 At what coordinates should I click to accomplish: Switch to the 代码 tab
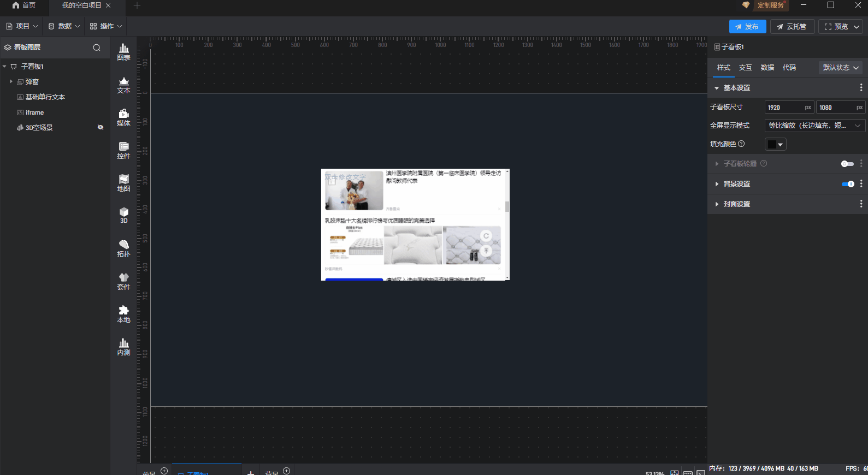click(x=789, y=68)
